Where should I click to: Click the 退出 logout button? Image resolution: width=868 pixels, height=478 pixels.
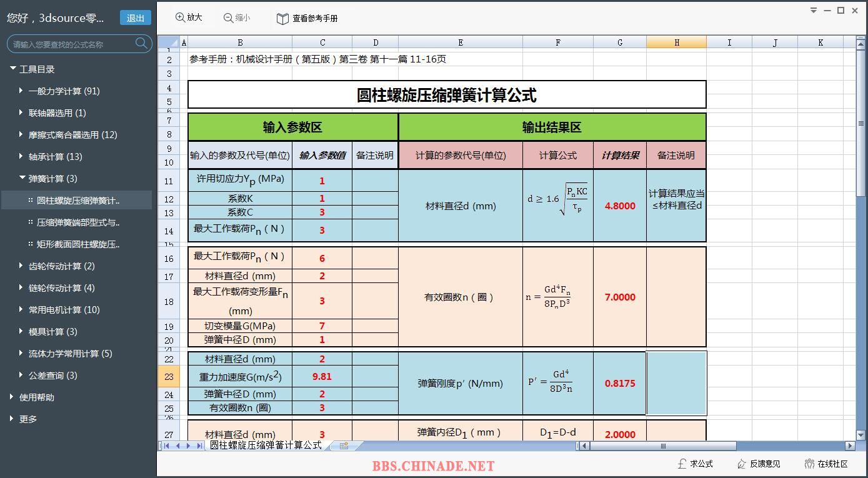(136, 18)
